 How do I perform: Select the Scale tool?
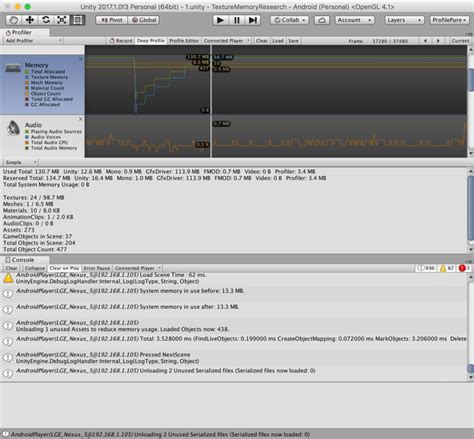point(62,20)
